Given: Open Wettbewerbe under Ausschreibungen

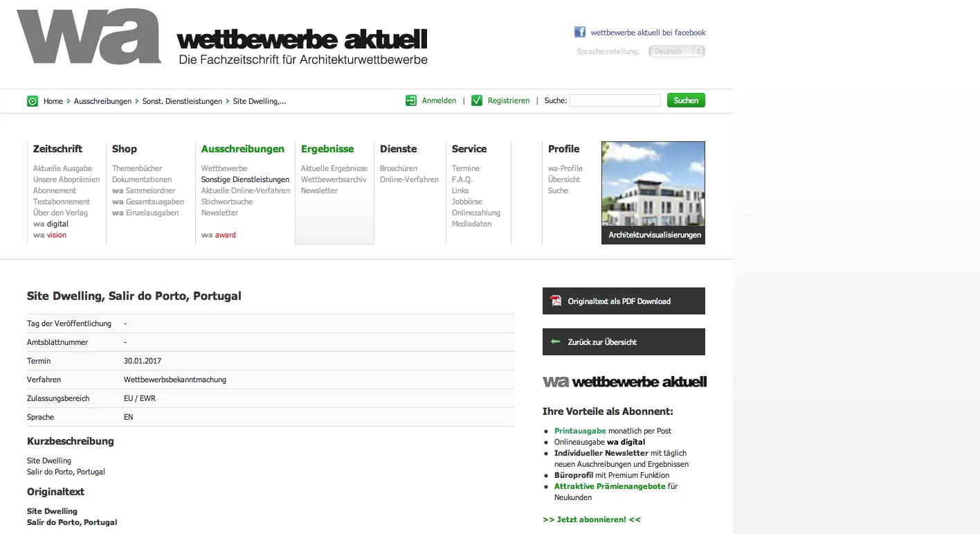Looking at the screenshot, I should pyautogui.click(x=224, y=168).
